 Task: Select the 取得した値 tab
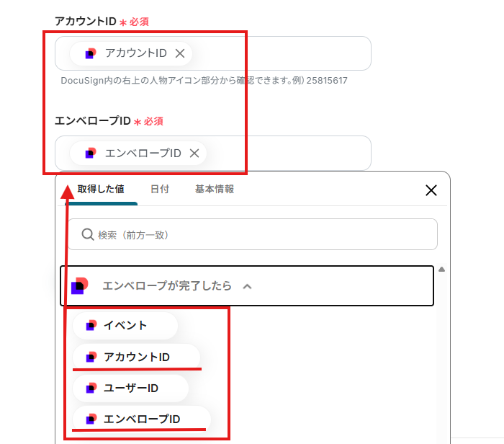click(101, 190)
